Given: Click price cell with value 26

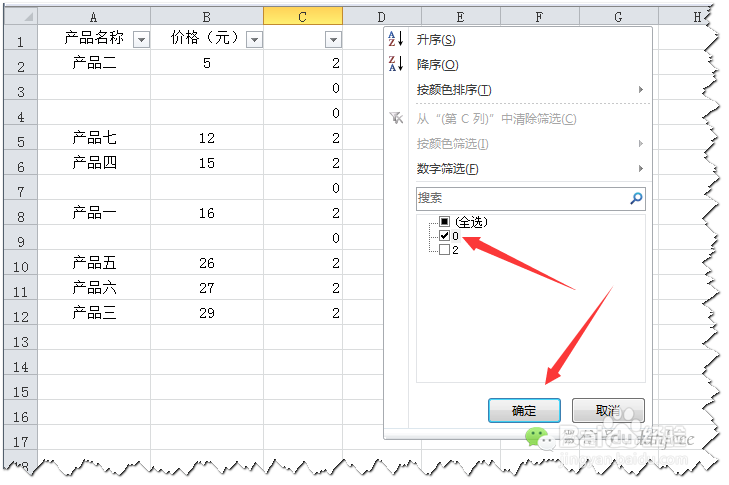Looking at the screenshot, I should tap(207, 263).
